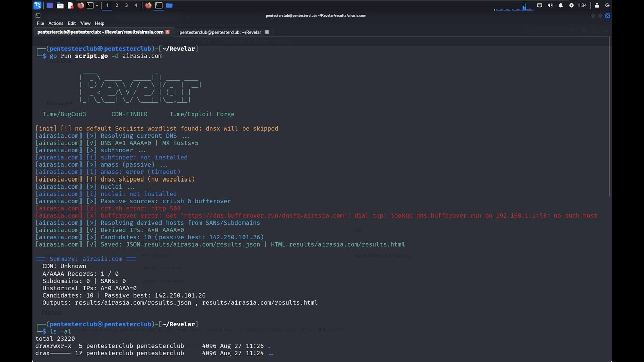Switch to workspace 3
This screenshot has height=362, width=644.
126,5
